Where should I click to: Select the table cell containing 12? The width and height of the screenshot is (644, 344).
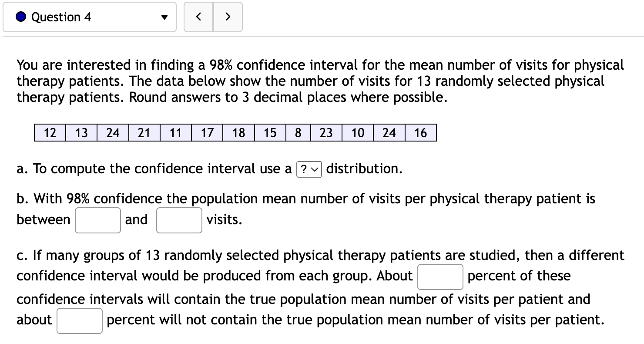[50, 132]
